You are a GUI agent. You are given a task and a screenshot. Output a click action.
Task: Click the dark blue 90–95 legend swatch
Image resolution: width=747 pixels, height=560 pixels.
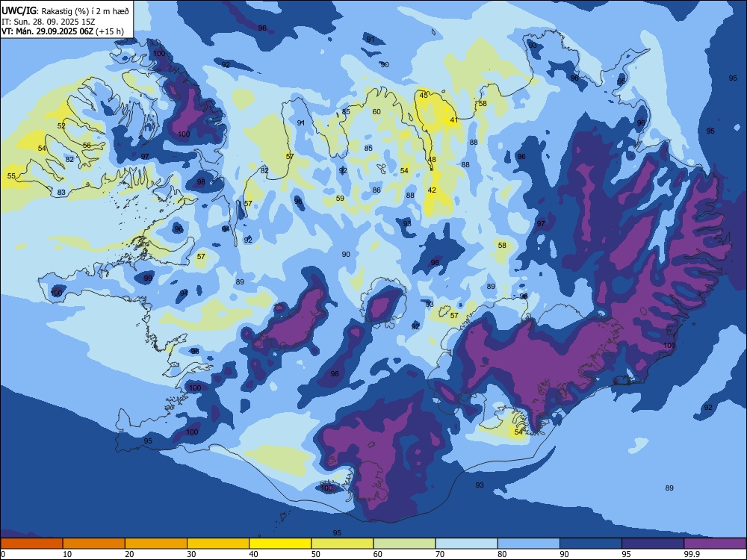pos(591,544)
